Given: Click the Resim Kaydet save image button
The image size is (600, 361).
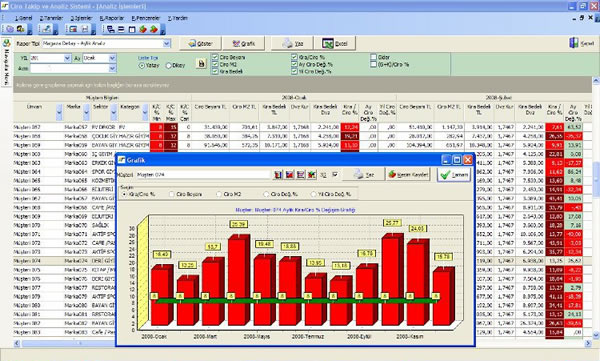Looking at the screenshot, I should [x=408, y=175].
